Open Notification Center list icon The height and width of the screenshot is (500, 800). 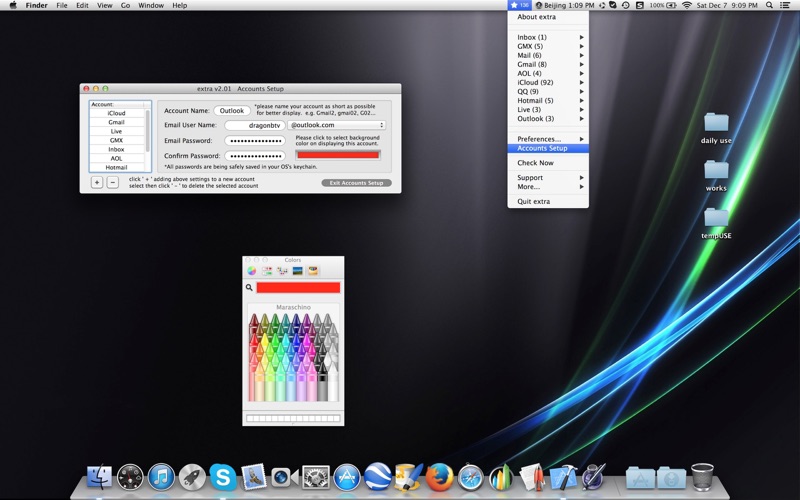point(785,5)
